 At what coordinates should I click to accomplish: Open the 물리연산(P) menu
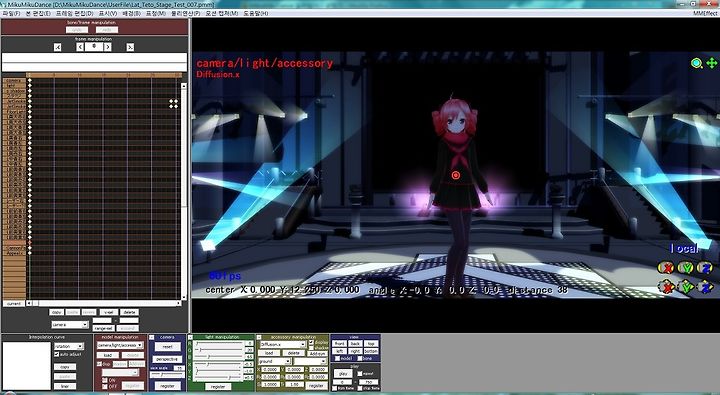coord(186,13)
